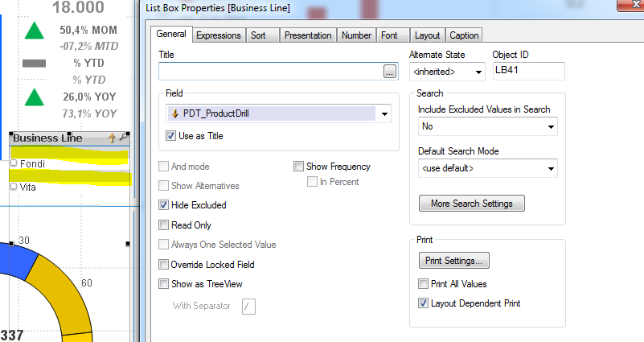The width and height of the screenshot is (644, 342).
Task: Click the drill-up arrow icon in Business Line header
Action: pos(113,138)
